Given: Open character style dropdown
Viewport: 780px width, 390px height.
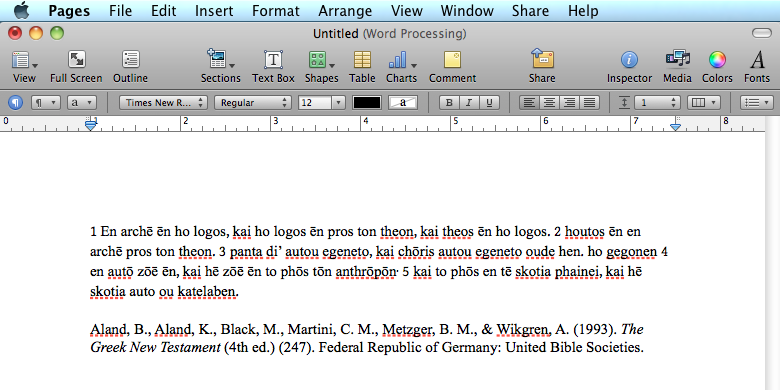Looking at the screenshot, I should click(82, 102).
